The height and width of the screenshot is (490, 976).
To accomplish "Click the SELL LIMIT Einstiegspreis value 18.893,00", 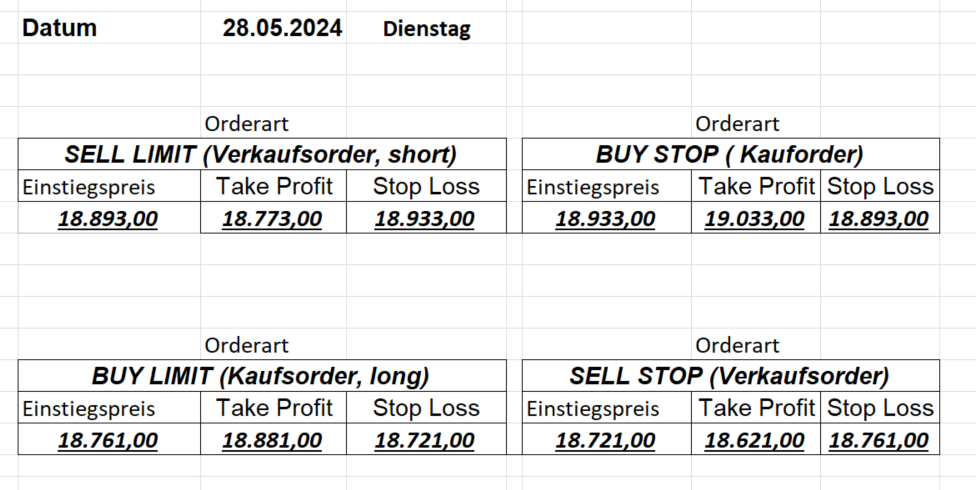I will 108,219.
